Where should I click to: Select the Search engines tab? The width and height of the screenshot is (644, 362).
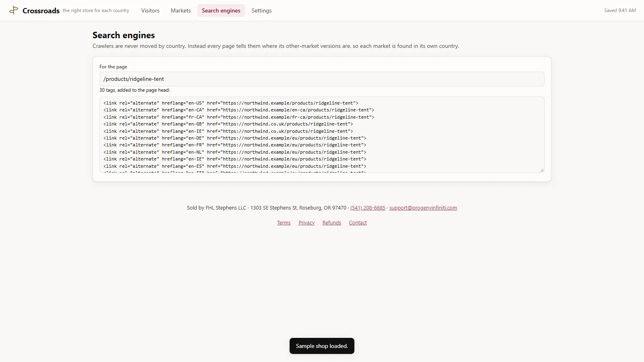click(221, 10)
